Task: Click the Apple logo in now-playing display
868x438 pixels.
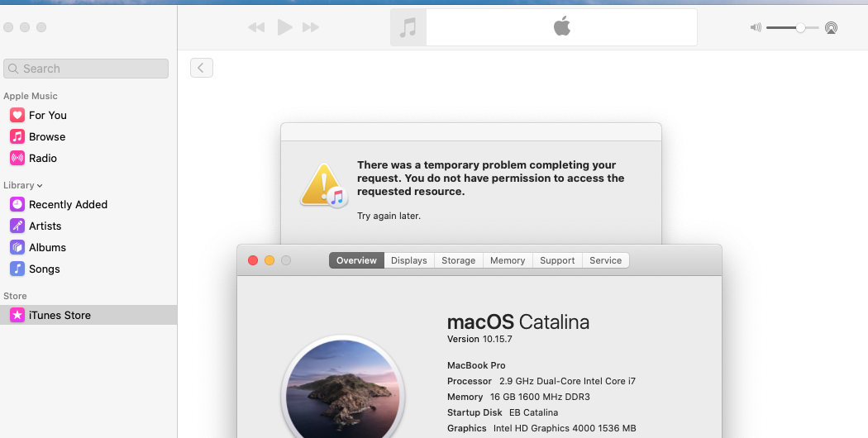Action: coord(562,26)
